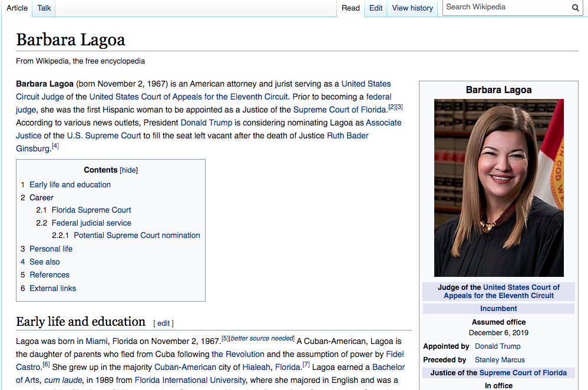Follow the Supreme Court of Florida link in intro
The height and width of the screenshot is (390, 588).
(x=340, y=110)
